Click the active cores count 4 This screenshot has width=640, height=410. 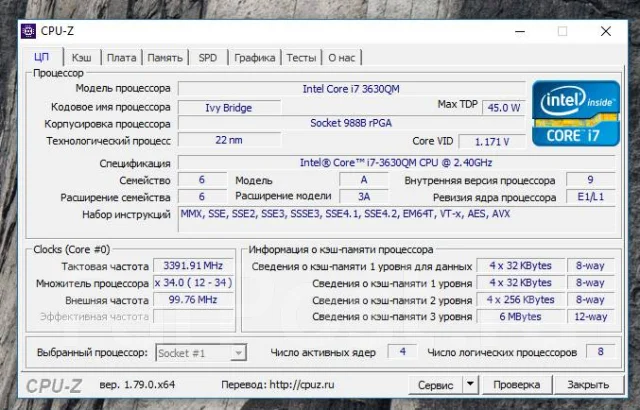[x=402, y=351]
